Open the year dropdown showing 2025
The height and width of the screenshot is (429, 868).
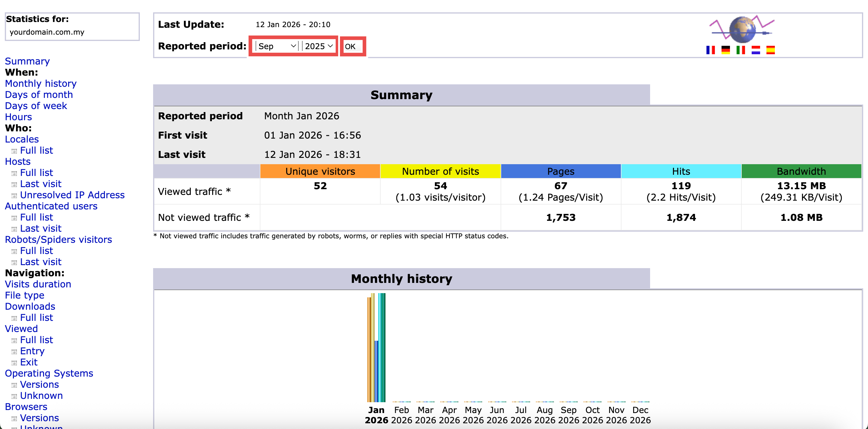(319, 46)
